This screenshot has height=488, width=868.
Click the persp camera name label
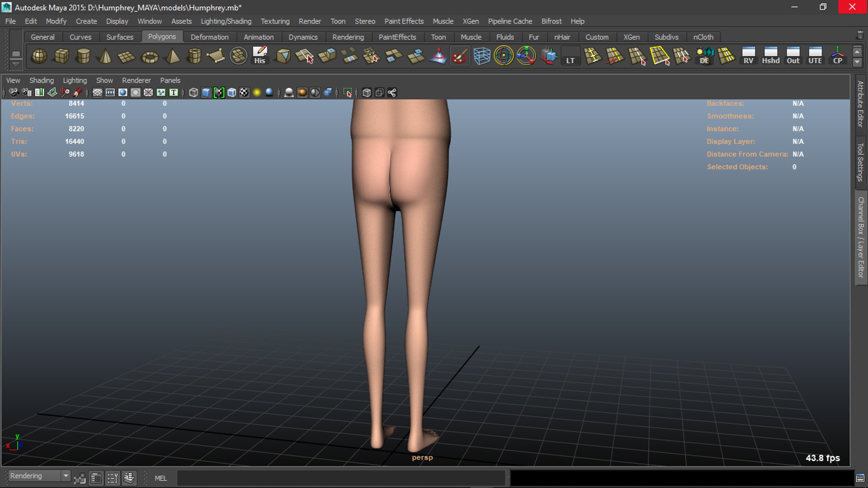point(422,457)
